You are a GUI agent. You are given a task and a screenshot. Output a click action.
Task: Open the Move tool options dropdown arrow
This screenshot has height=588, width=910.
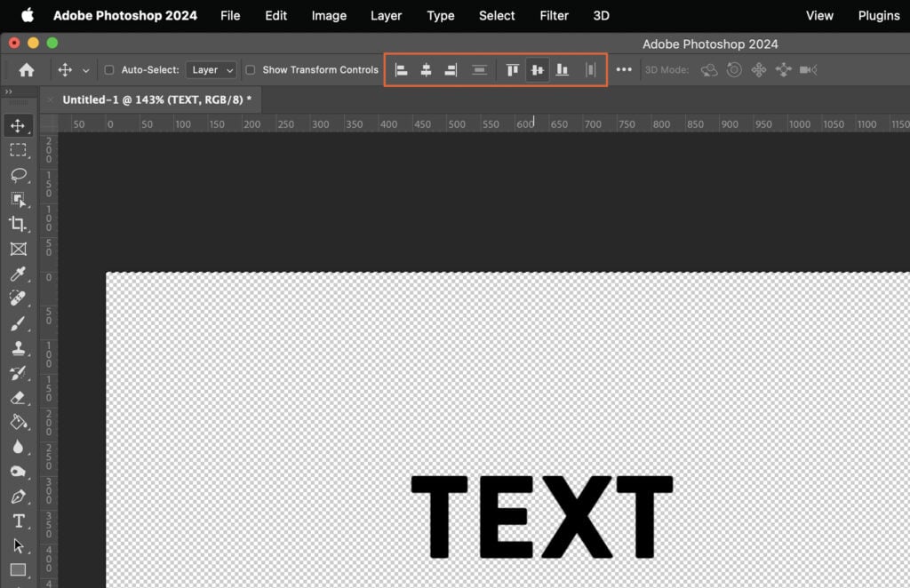point(87,69)
